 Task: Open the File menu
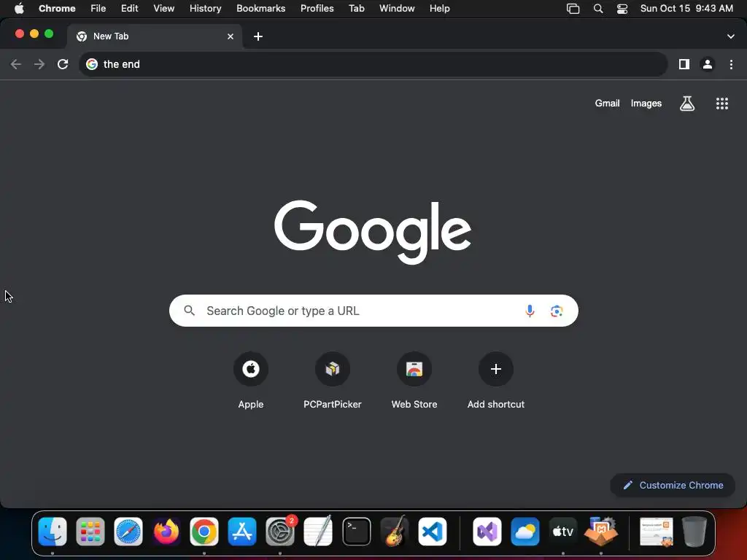(98, 8)
